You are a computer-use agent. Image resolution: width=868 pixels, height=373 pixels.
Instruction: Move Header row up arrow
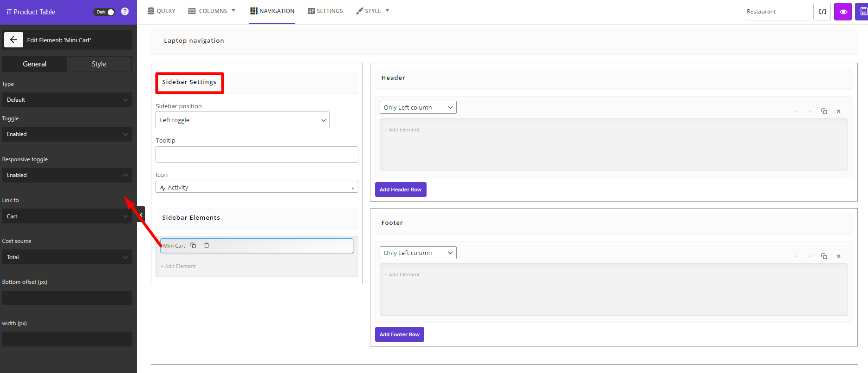(796, 111)
